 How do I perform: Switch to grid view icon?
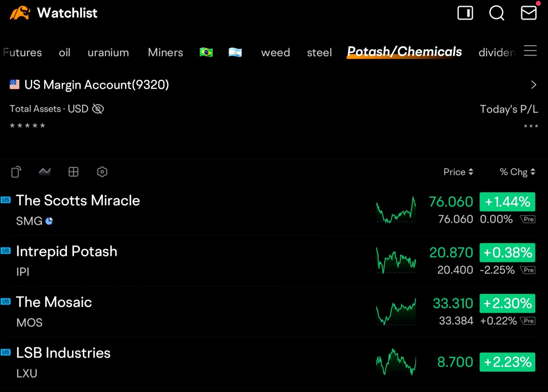click(73, 172)
